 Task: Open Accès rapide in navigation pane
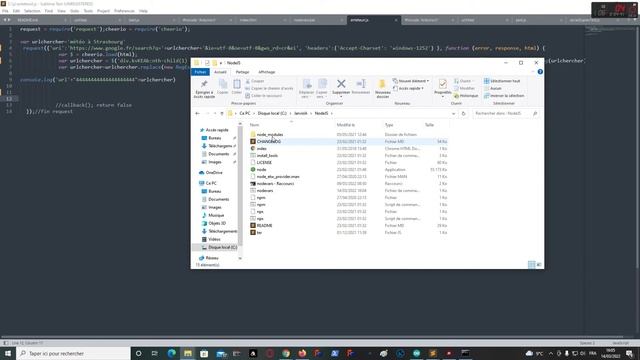[x=217, y=130]
